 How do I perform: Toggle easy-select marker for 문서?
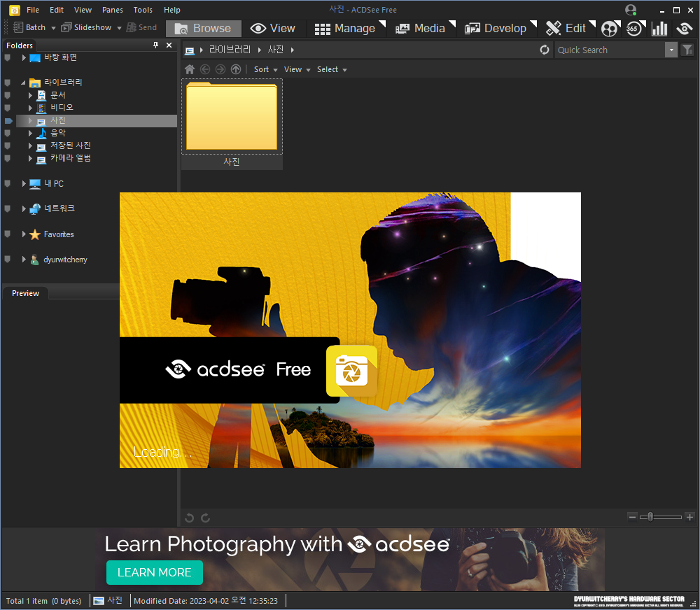coord(8,95)
